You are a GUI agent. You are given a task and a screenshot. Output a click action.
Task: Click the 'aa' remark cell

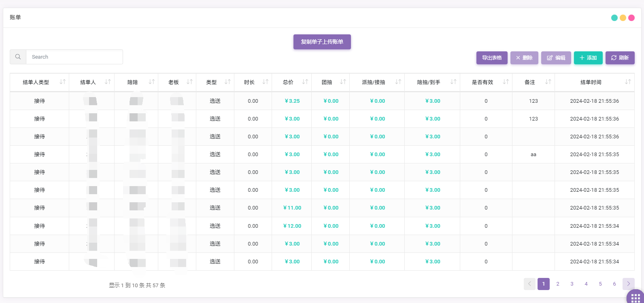coord(533,155)
